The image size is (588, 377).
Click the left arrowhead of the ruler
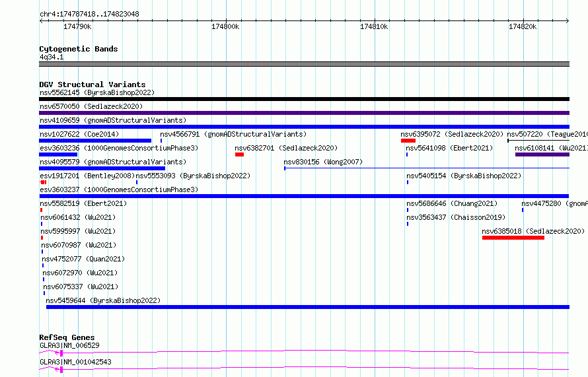(x=41, y=20)
